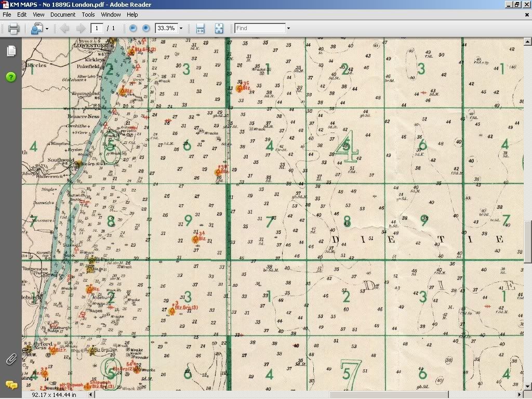Click the Print icon in the toolbar
Viewport: 532px width, 399px height.
pos(14,29)
